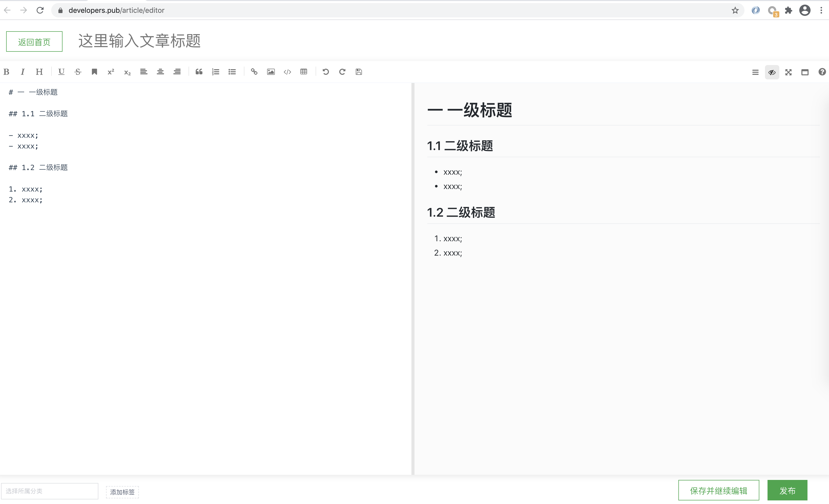Apply superscript formatting
Image resolution: width=829 pixels, height=504 pixels.
point(111,72)
